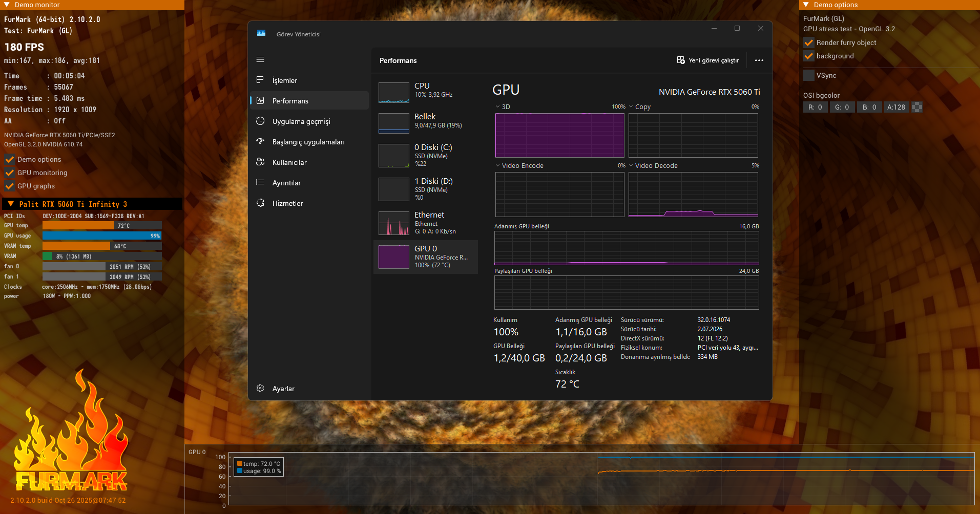980x514 pixels.
Task: Click the Performans sidebar icon
Action: click(x=260, y=100)
